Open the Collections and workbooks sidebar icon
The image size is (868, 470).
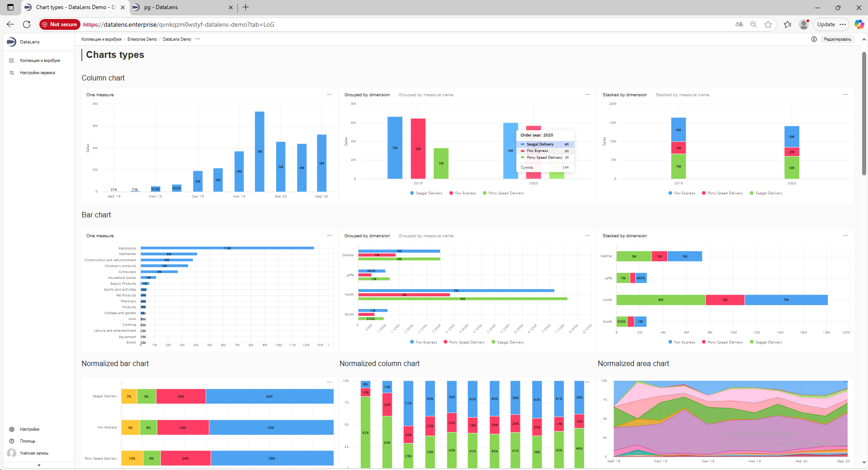12,61
